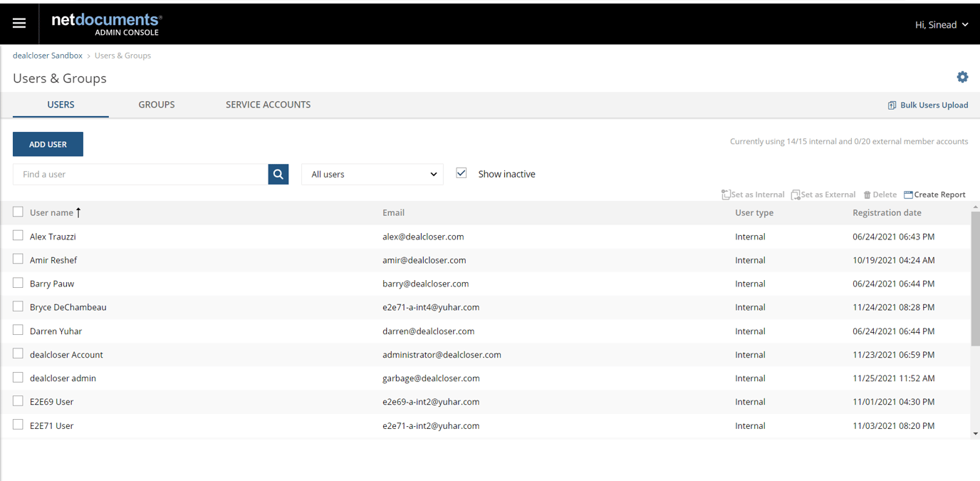The height and width of the screenshot is (481, 980).
Task: Click the Set as Internal action
Action: (x=753, y=195)
